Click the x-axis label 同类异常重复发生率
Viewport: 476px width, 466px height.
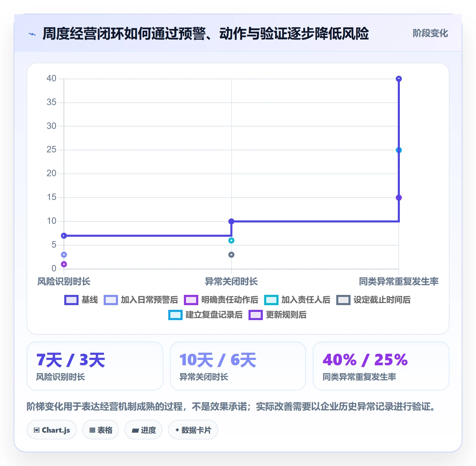pyautogui.click(x=399, y=282)
